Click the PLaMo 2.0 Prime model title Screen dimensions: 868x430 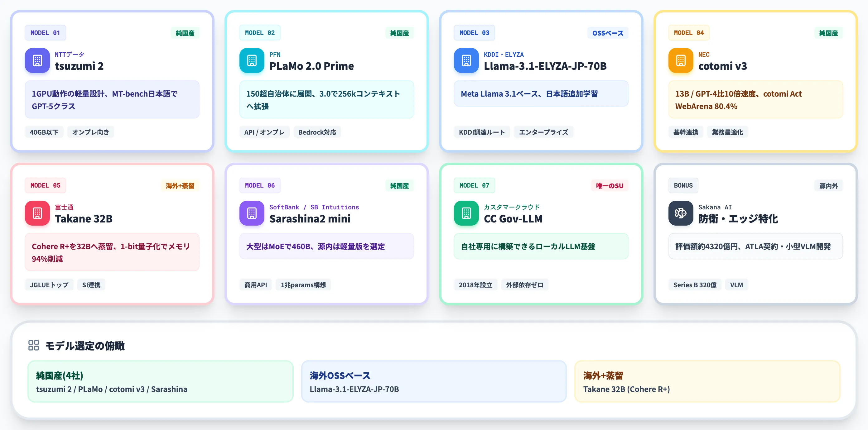pyautogui.click(x=312, y=66)
